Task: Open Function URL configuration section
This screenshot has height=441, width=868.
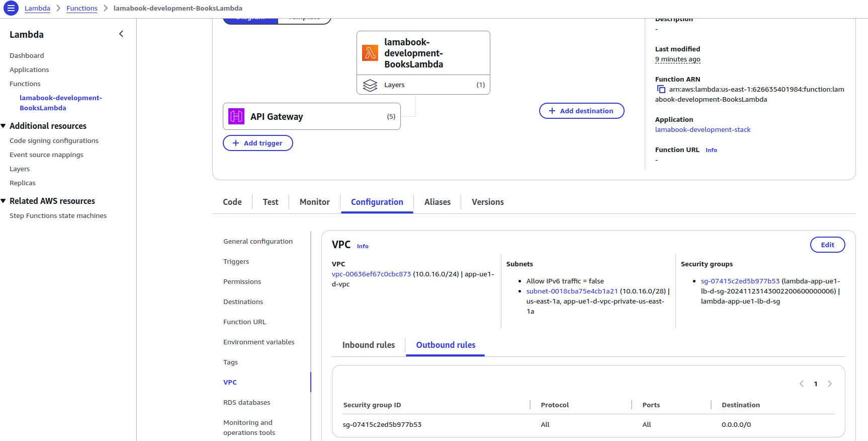Action: 245,322
